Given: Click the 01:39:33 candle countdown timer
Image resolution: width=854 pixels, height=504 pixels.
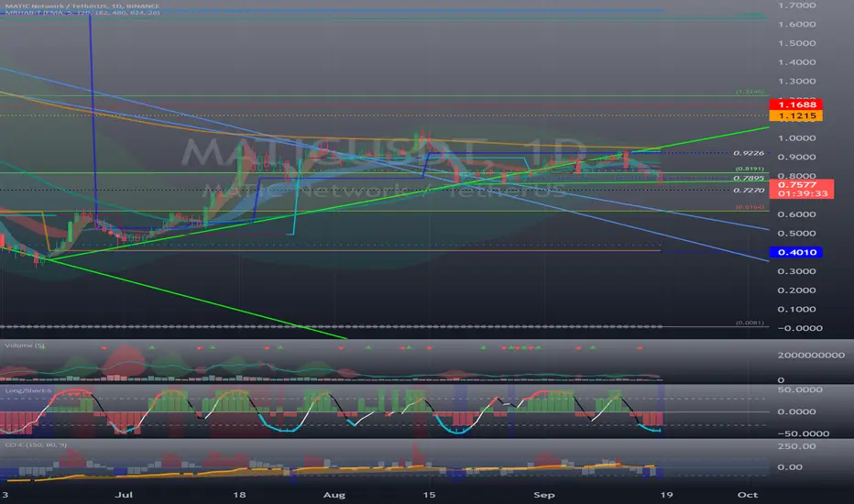Looking at the screenshot, I should point(802,193).
